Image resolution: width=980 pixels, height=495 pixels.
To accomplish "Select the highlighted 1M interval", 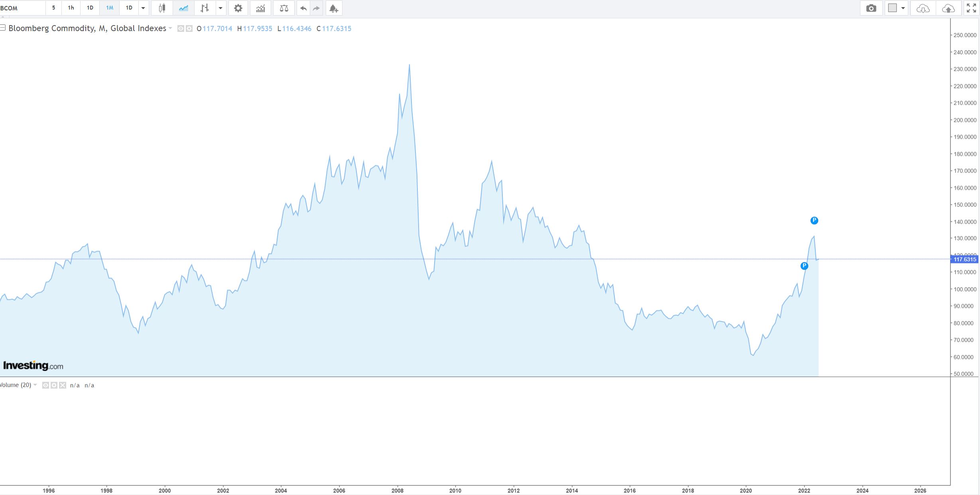I will click(x=110, y=8).
